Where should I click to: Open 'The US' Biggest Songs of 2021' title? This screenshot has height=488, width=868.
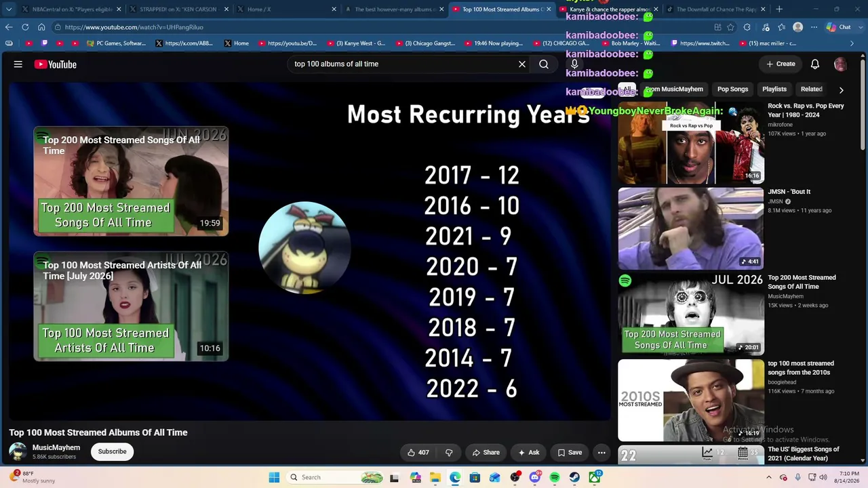click(804, 453)
